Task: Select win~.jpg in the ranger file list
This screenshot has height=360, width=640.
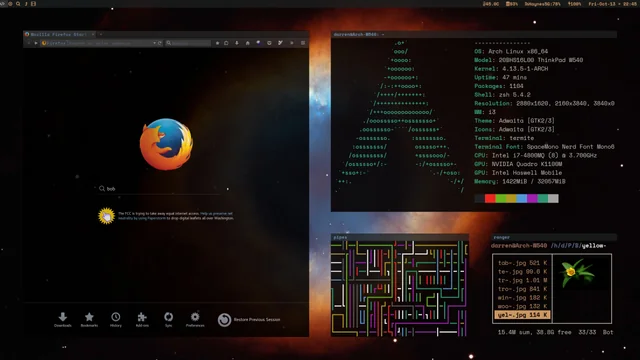Action: click(x=522, y=298)
